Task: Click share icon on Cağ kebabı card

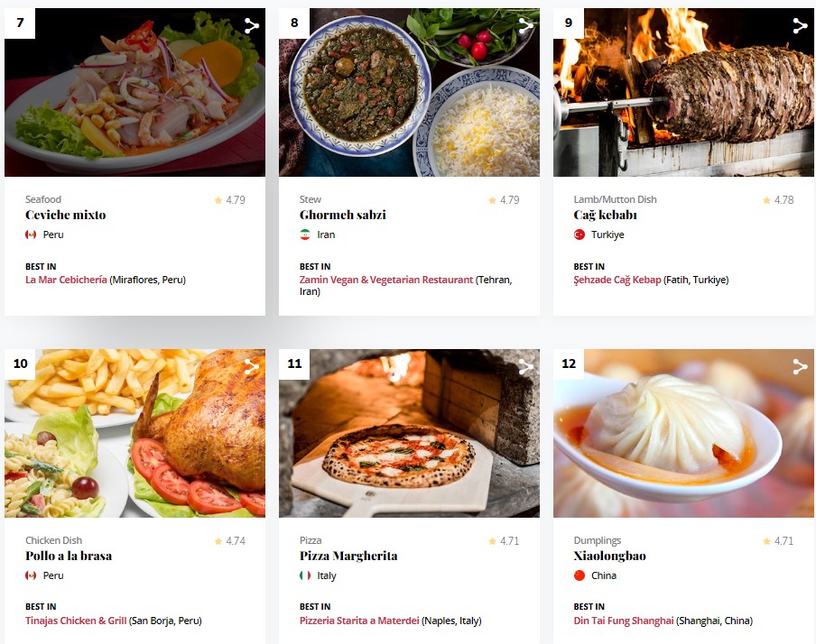Action: [x=800, y=25]
